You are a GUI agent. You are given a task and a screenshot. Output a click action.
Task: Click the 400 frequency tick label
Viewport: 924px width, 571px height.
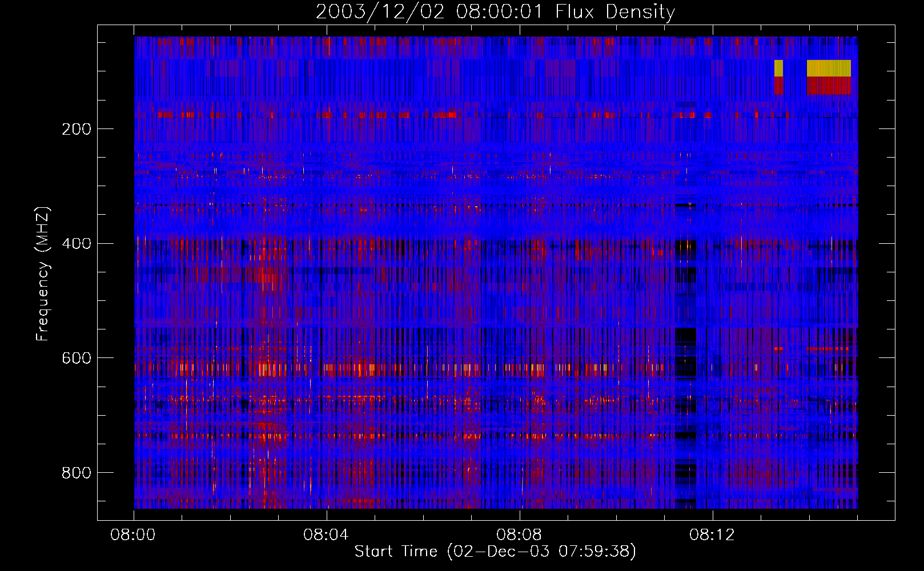click(77, 244)
